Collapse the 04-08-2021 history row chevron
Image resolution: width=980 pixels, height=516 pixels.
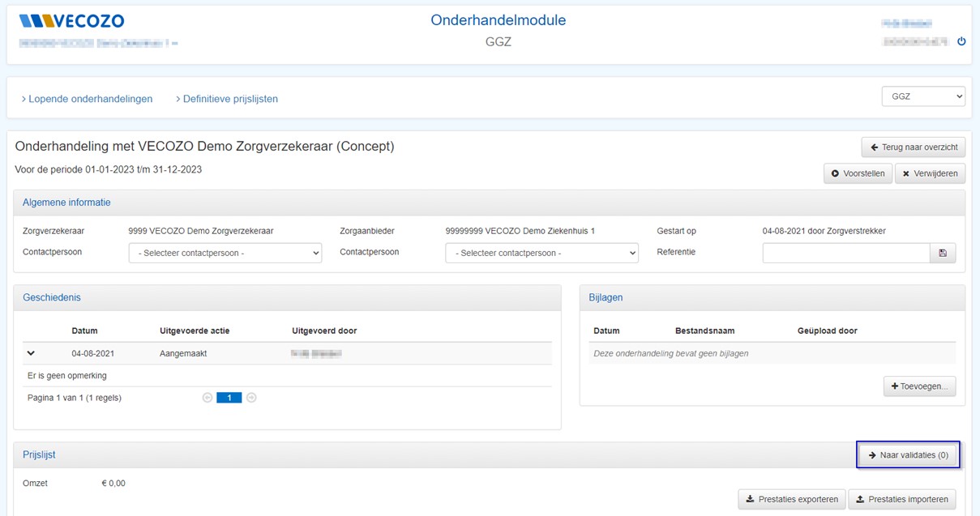[x=32, y=353]
